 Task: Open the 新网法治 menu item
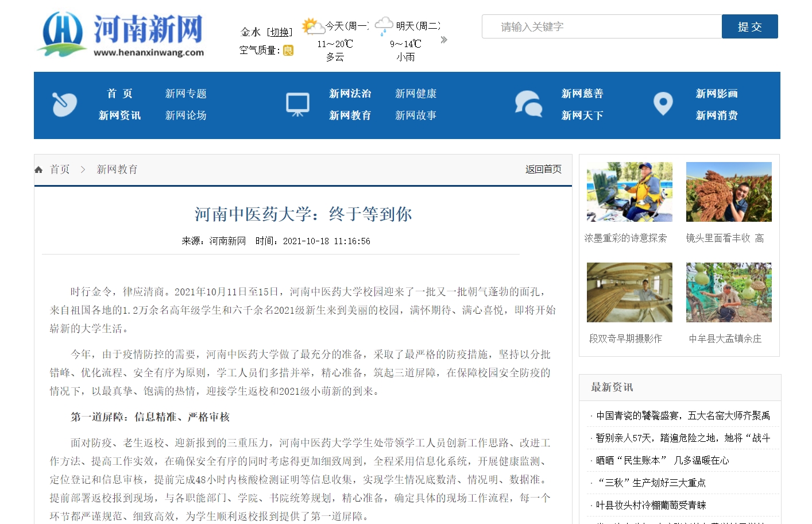tap(350, 94)
